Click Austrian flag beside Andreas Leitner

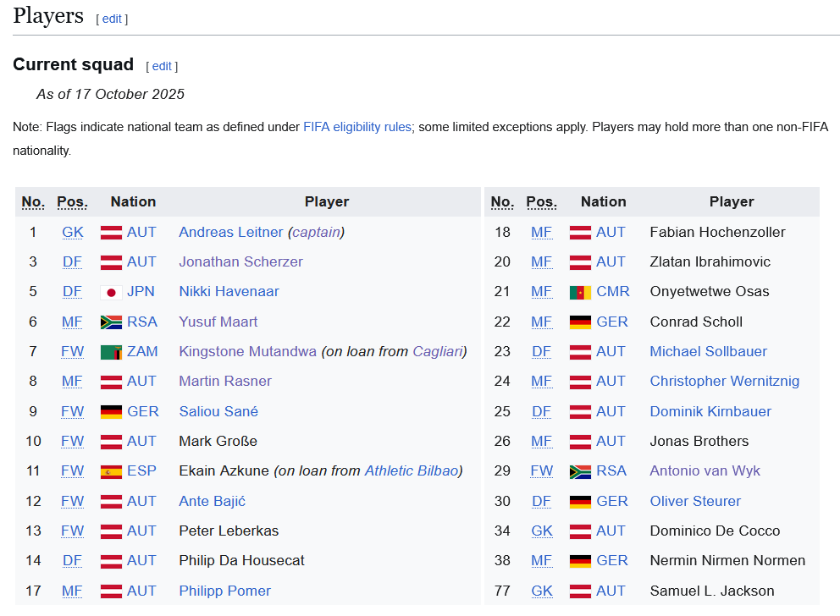coord(111,233)
